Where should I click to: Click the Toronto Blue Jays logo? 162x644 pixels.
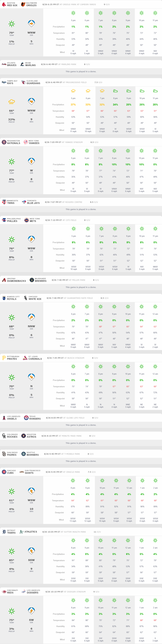point(24,202)
